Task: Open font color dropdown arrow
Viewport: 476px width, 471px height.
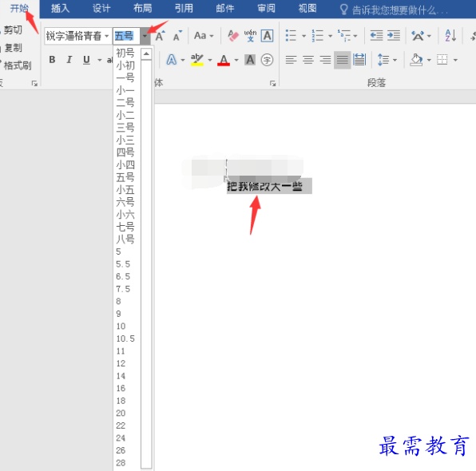Action: pos(236,60)
